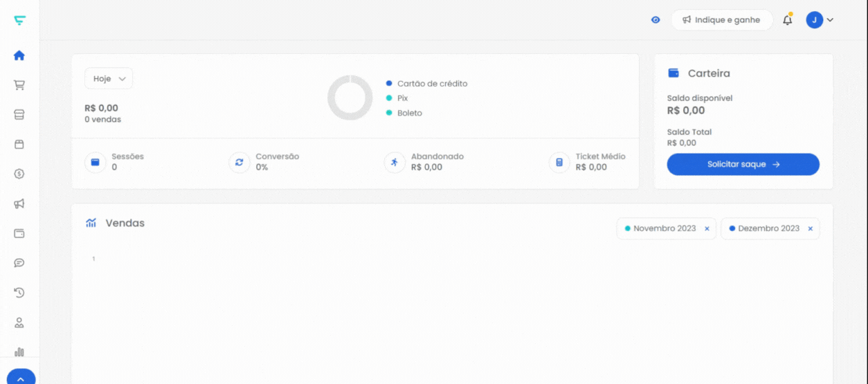Open the megaphone marketing sidebar icon
The image size is (868, 384).
(19, 203)
